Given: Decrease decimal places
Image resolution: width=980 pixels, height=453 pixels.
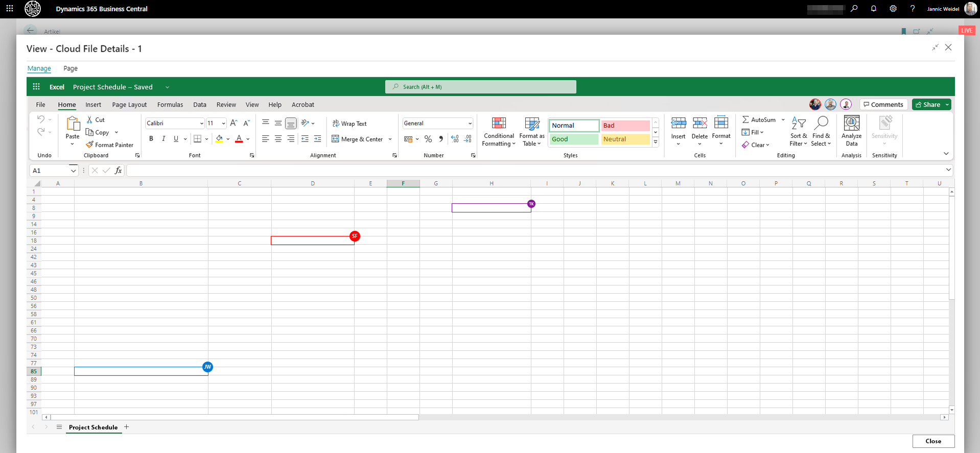Looking at the screenshot, I should tap(468, 139).
